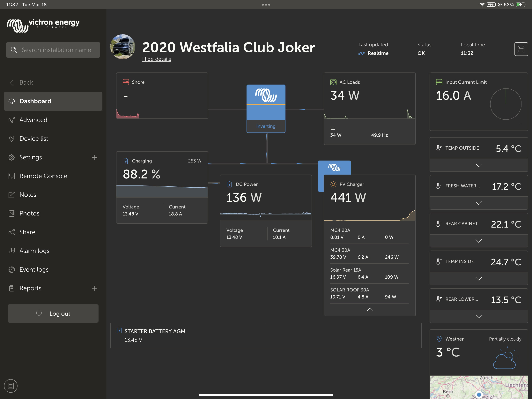
Task: Expand the REAR LOWER temperature widget
Action: point(479,316)
